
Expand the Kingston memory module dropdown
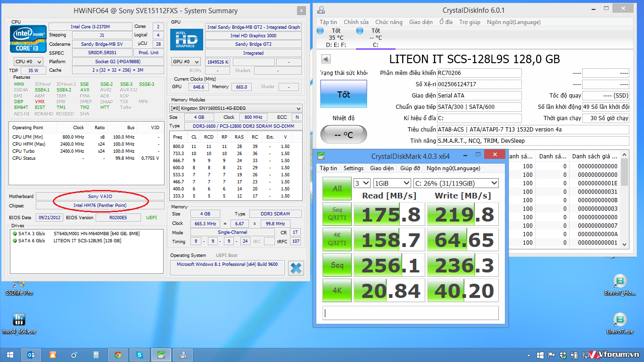coord(236,108)
